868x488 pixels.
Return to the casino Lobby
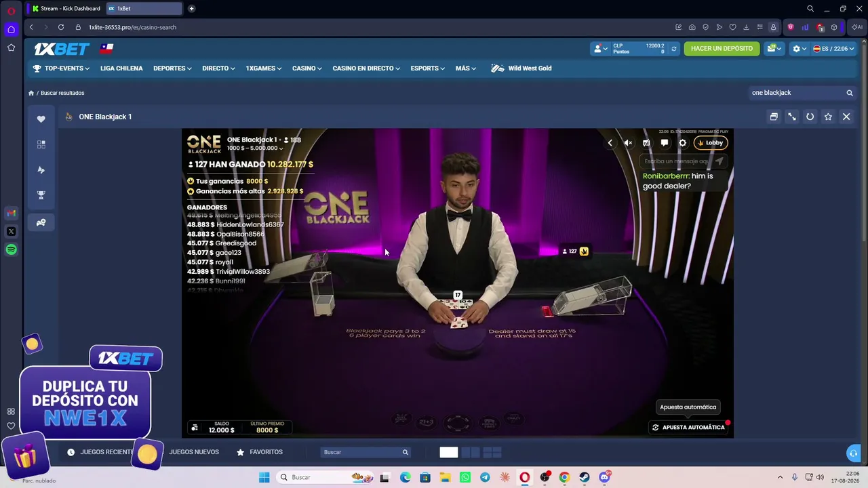(711, 143)
